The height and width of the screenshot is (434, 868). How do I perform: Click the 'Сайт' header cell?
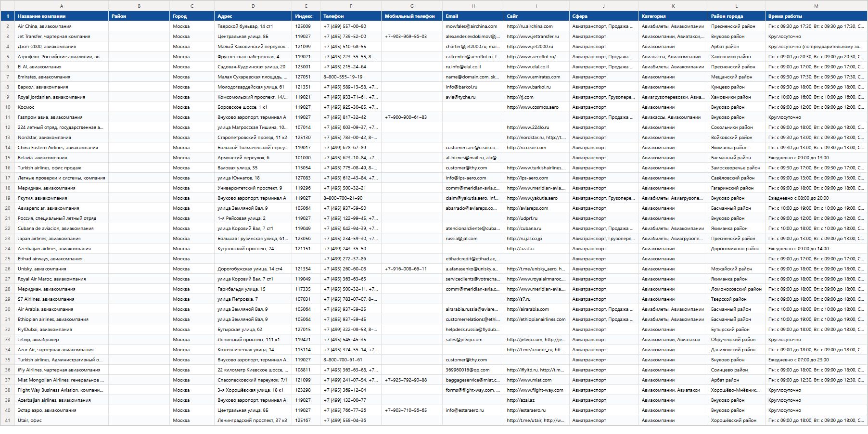536,16
